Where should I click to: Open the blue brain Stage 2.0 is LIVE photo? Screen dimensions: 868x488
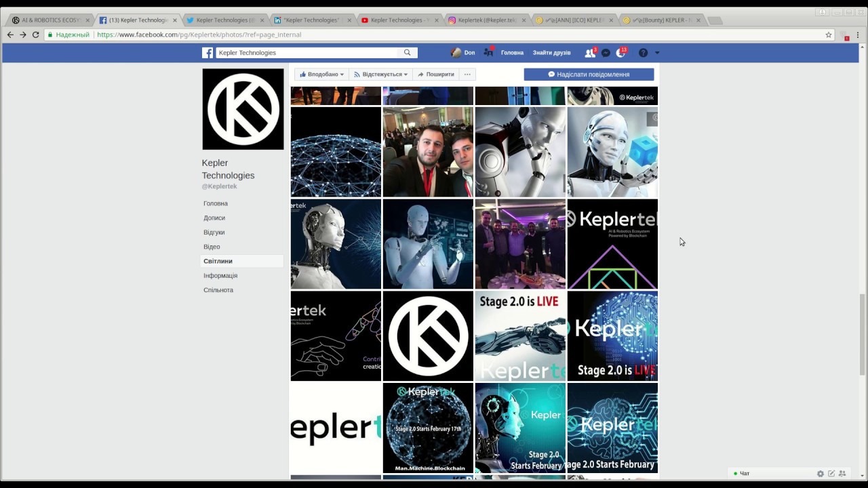click(612, 336)
